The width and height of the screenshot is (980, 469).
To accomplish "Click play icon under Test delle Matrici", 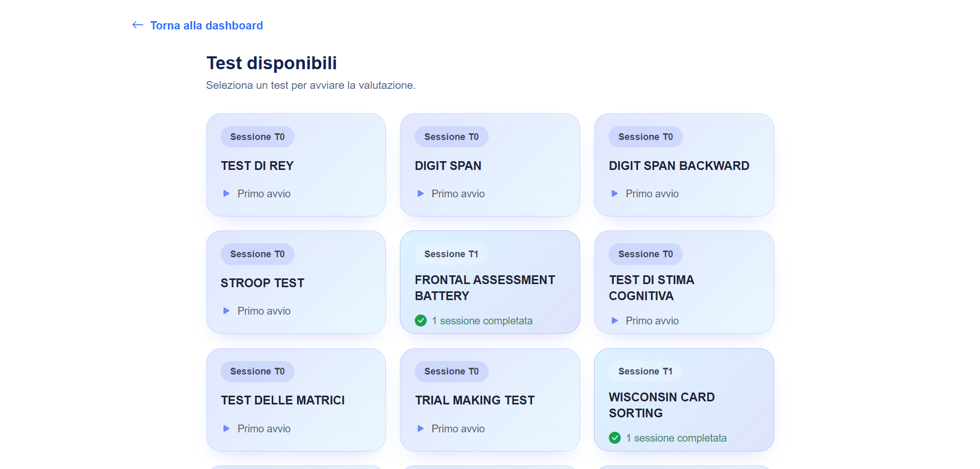I will (x=226, y=429).
